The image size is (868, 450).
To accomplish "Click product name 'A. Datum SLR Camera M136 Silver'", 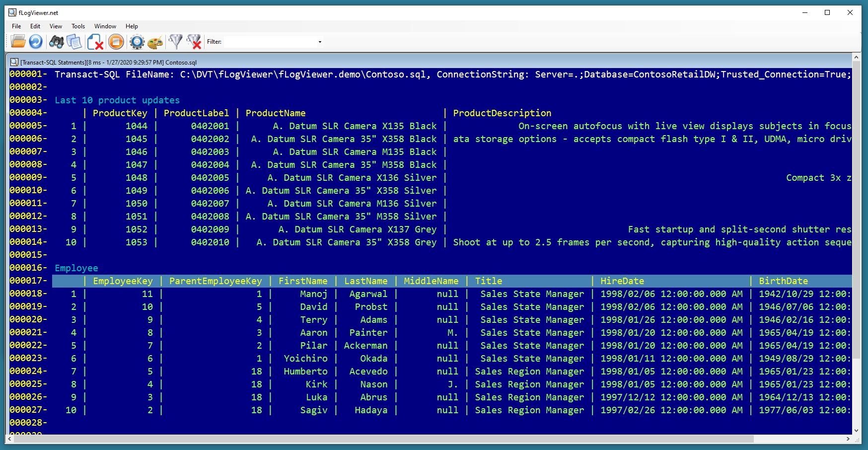I will pyautogui.click(x=352, y=204).
